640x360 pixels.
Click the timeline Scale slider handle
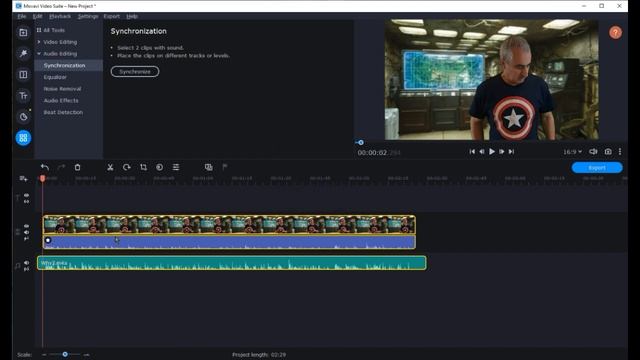[x=65, y=354]
